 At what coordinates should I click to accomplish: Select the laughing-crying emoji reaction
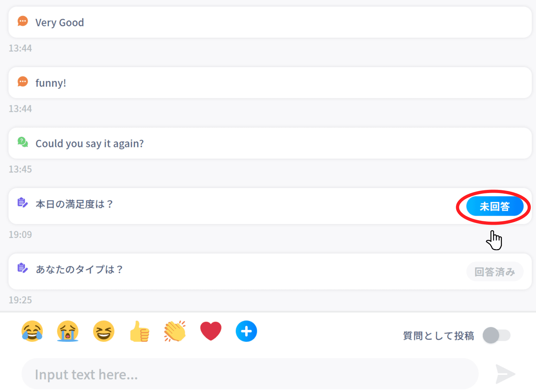pyautogui.click(x=32, y=331)
